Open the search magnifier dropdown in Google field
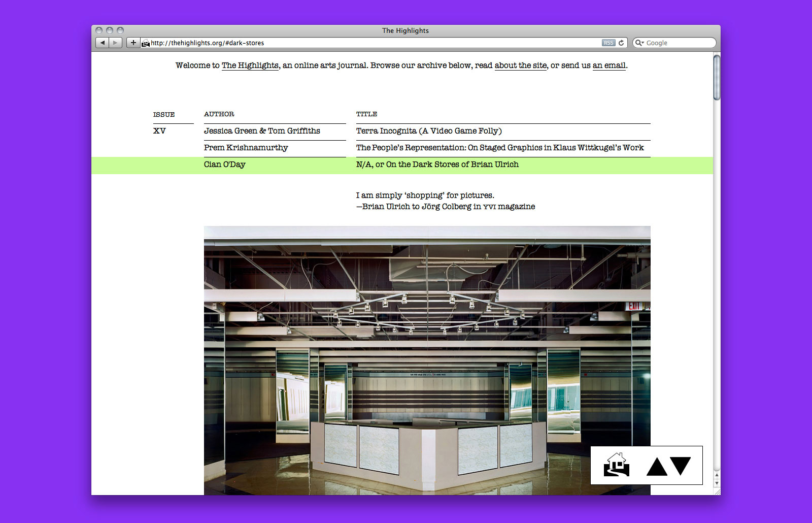 click(639, 43)
